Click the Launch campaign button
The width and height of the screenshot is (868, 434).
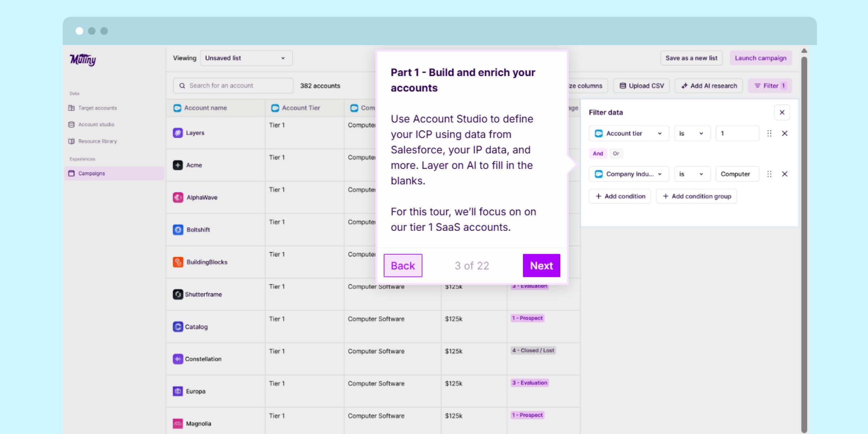coord(760,58)
